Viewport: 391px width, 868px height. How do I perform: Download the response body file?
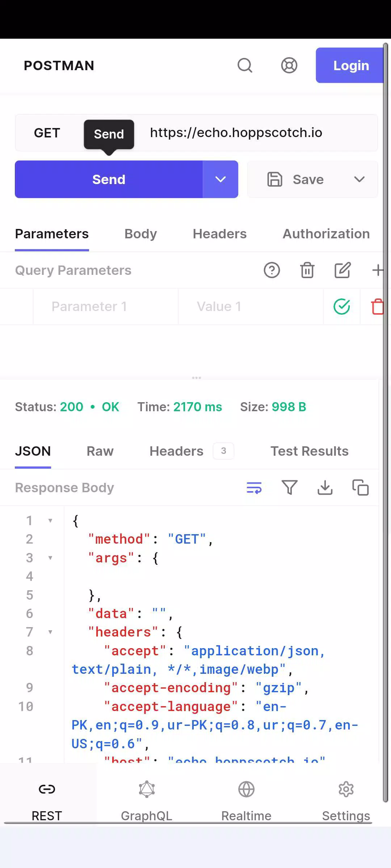pos(325,488)
